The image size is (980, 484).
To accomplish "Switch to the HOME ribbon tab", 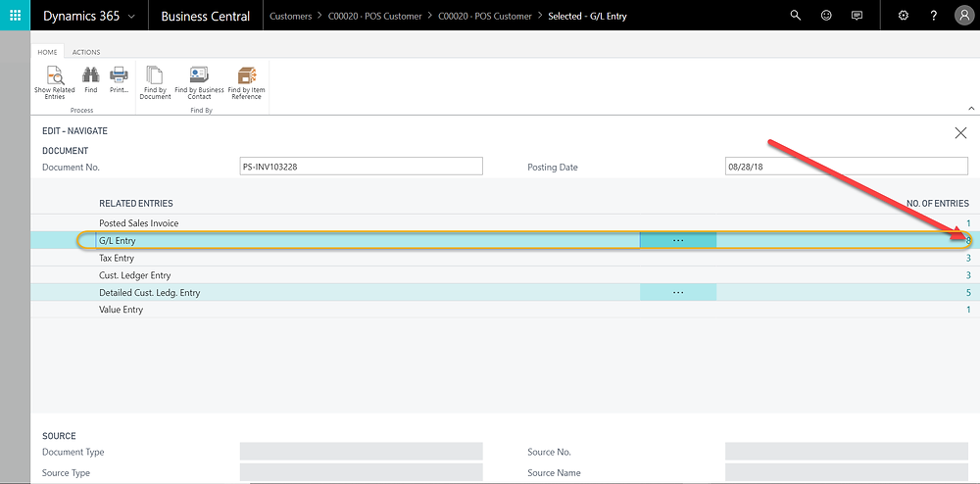I will [x=47, y=52].
